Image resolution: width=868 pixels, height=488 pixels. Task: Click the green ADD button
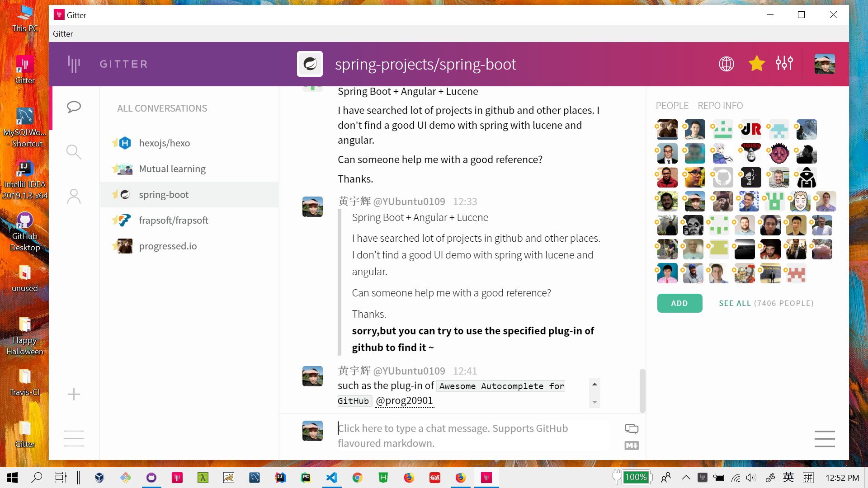(679, 303)
